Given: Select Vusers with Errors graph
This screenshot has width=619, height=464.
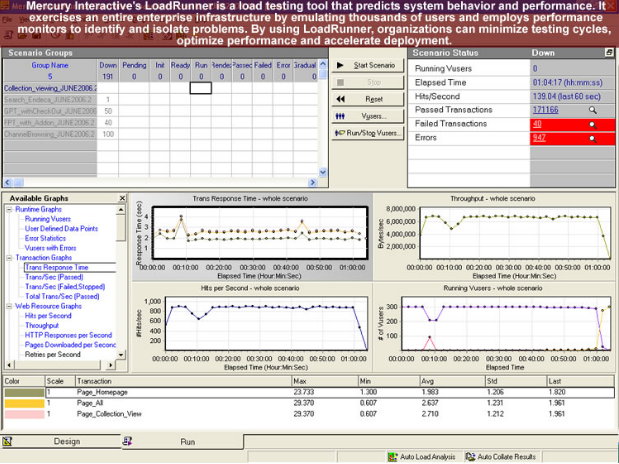Looking at the screenshot, I should coord(50,248).
